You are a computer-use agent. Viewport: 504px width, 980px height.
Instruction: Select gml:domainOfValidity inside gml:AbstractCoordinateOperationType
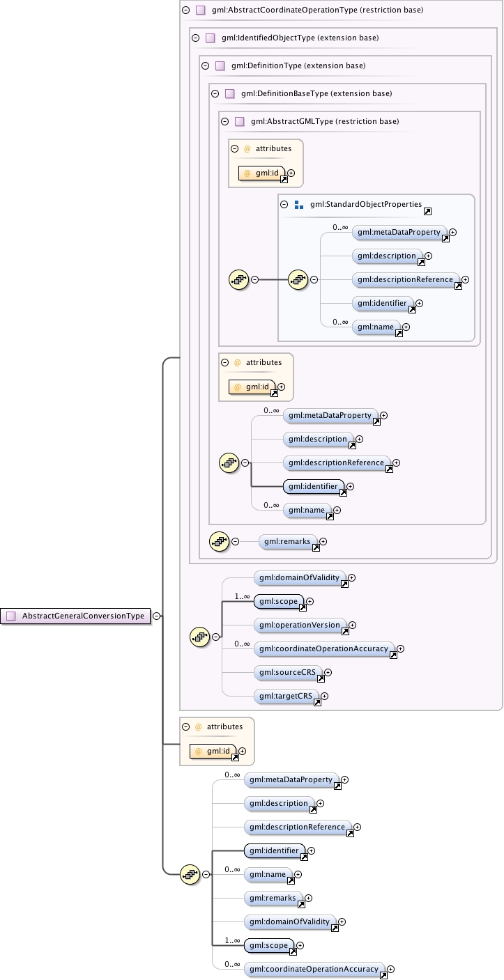tap(301, 577)
